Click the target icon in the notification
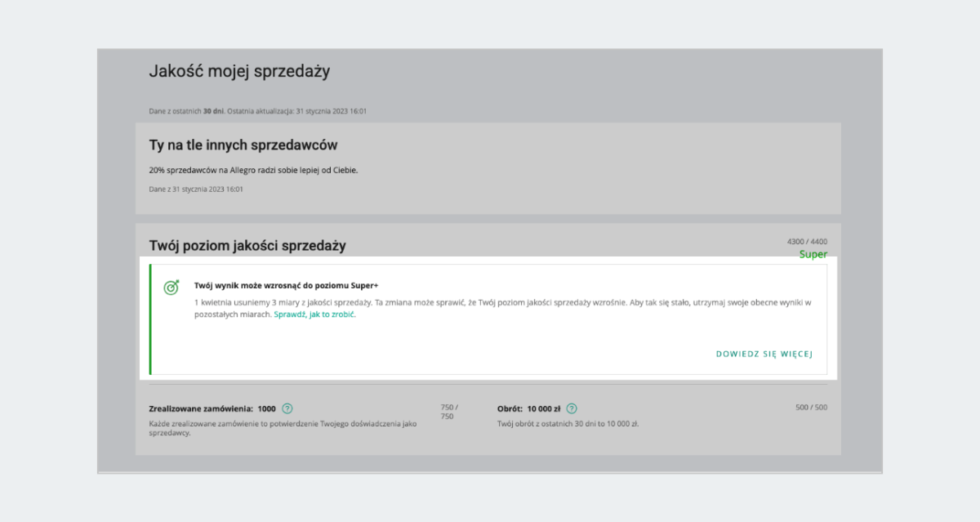 [x=171, y=287]
